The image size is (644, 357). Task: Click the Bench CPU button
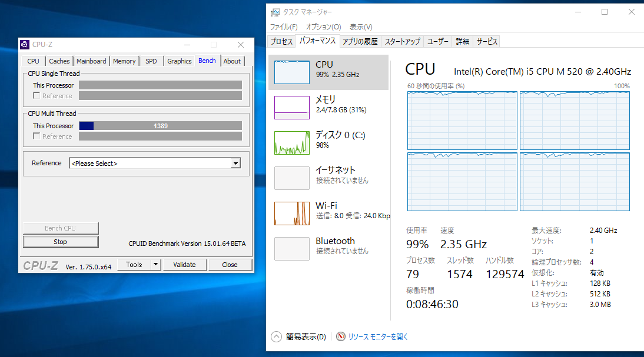pos(61,228)
